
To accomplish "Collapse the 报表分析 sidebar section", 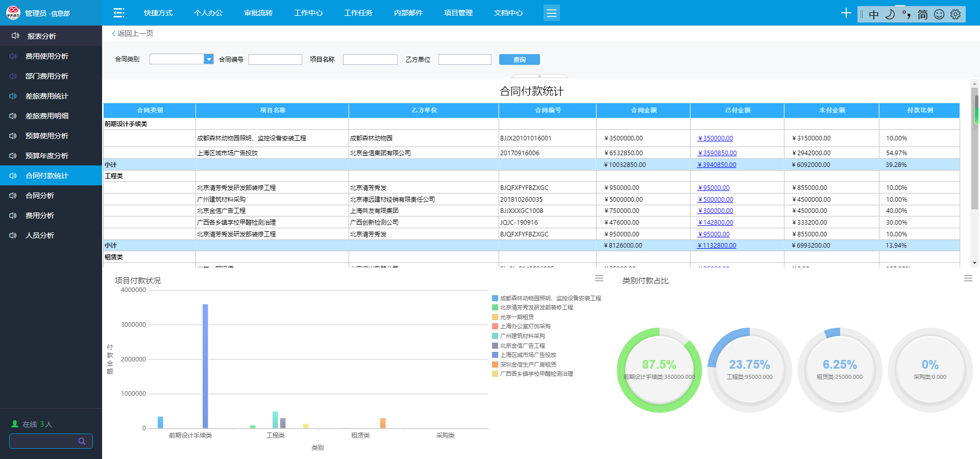I will (x=42, y=36).
